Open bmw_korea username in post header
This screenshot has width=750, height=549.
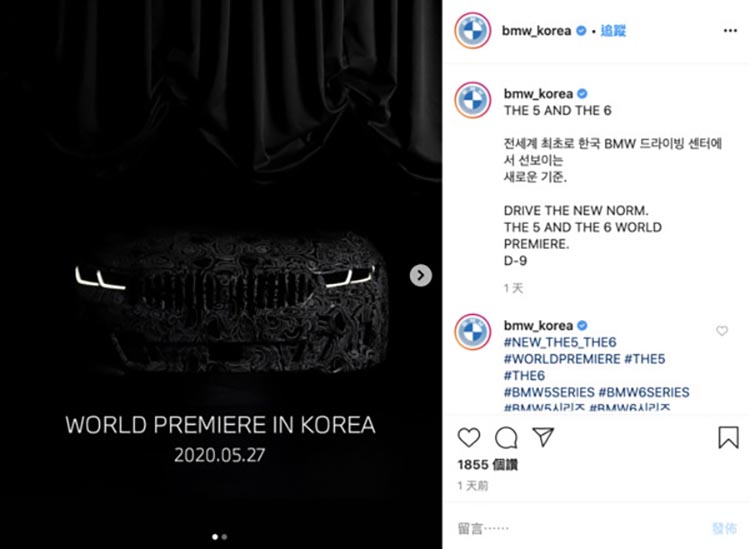pos(536,31)
